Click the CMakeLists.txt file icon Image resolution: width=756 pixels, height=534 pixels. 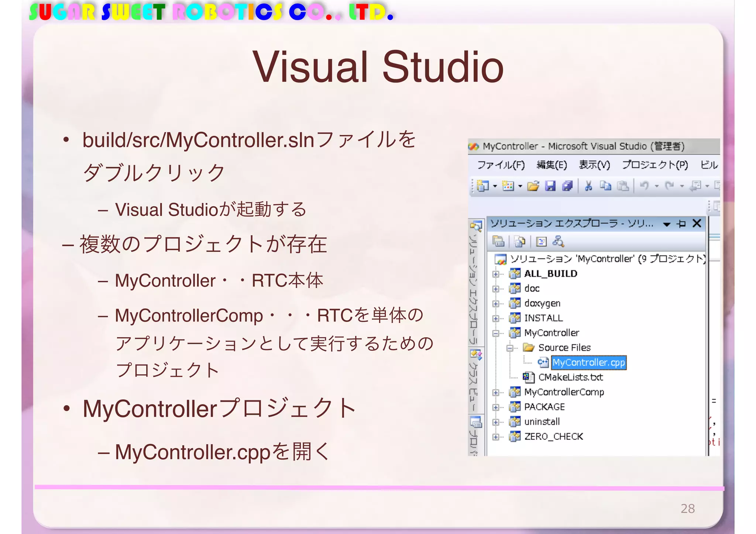click(x=529, y=377)
